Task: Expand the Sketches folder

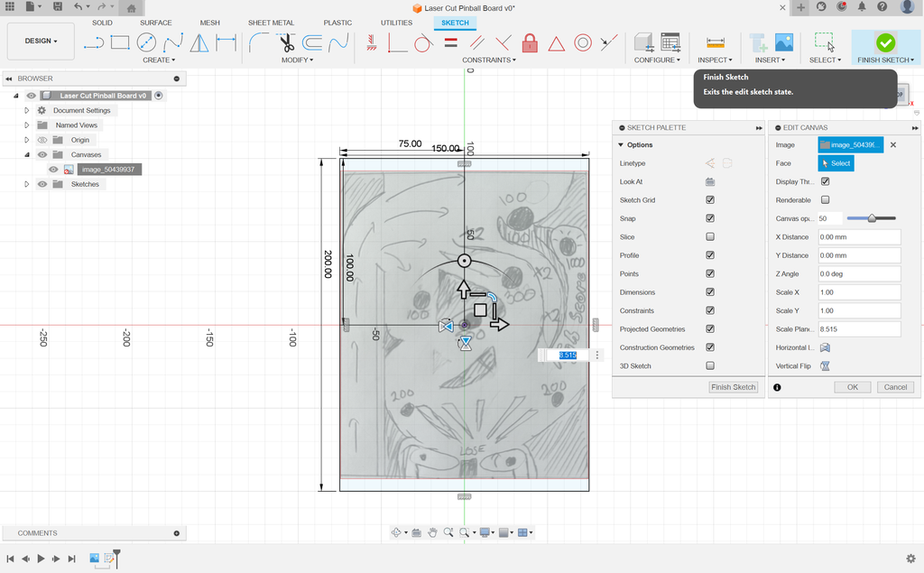Action: [26, 184]
